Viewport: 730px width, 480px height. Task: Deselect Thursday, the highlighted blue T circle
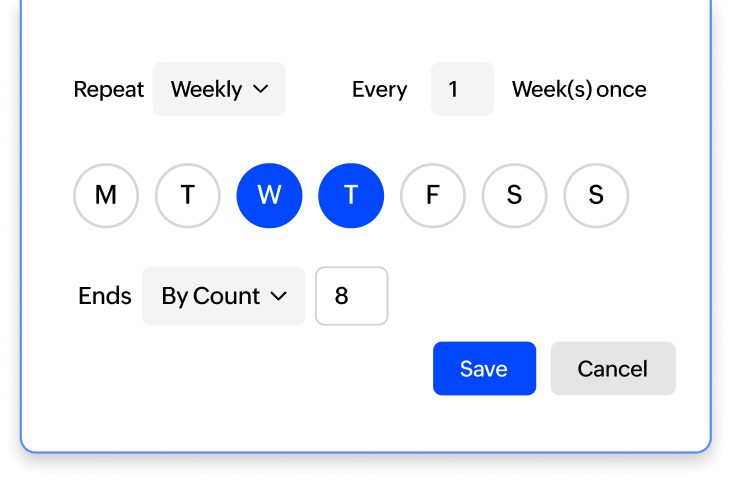click(351, 195)
